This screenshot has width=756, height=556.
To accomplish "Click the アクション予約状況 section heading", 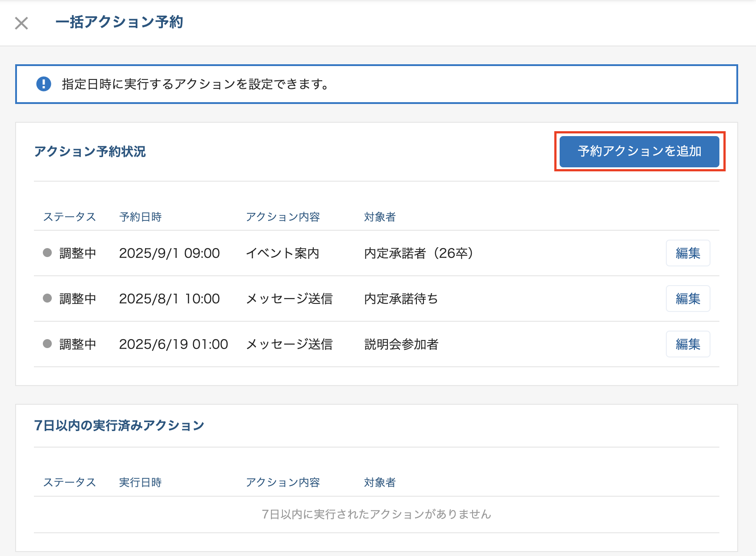I will click(x=90, y=152).
